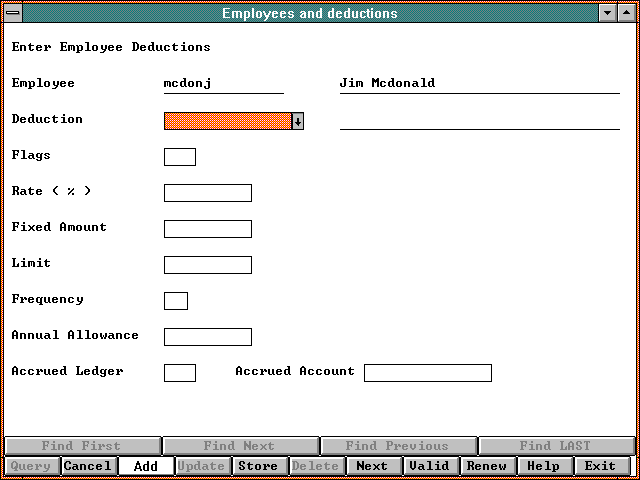Select the Accrued Account field
Screen dimensions: 640x480
[x=427, y=373]
